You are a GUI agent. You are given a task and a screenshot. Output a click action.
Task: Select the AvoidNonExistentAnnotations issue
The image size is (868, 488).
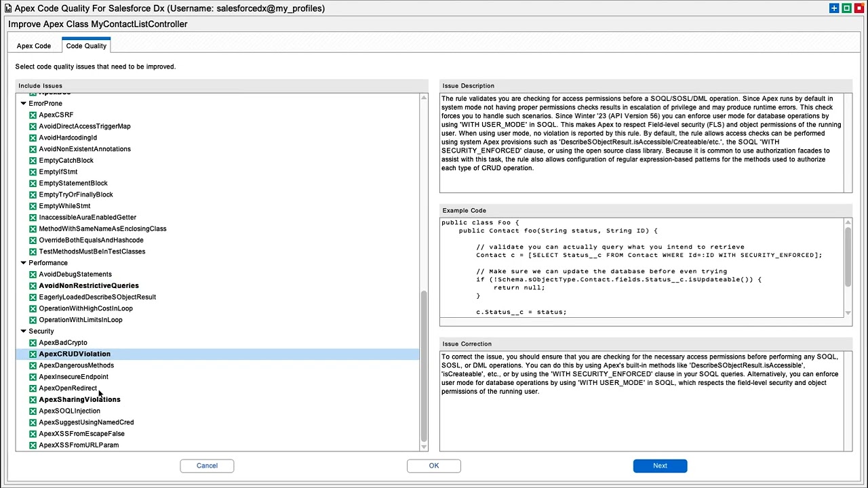point(85,149)
